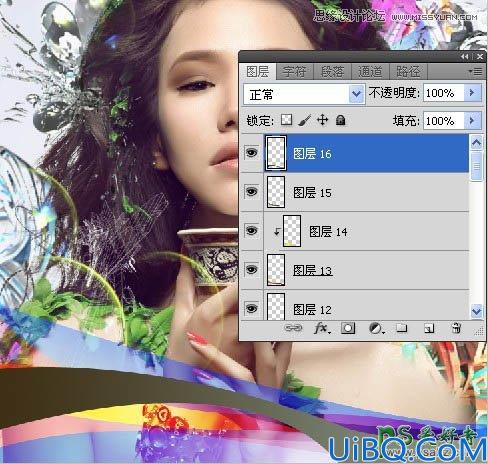Hide layer 图层 13
Screen dimensions: 488x464
click(x=251, y=269)
